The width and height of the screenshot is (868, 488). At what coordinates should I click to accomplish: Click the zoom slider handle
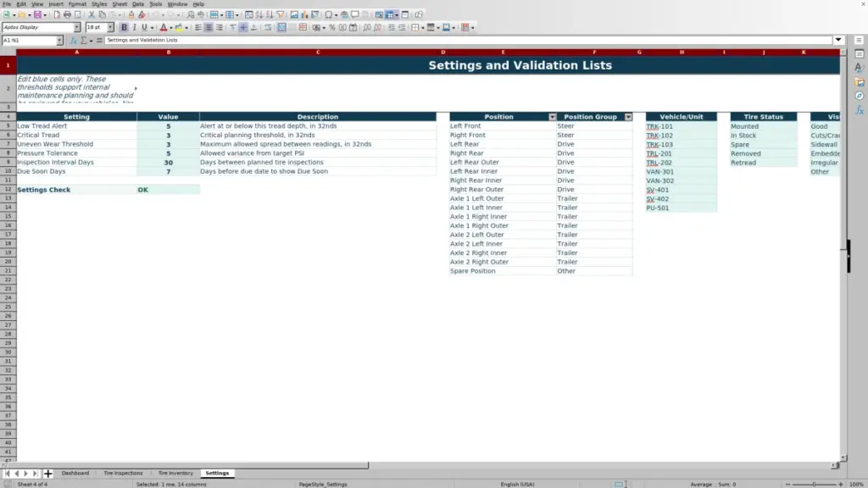tap(815, 484)
